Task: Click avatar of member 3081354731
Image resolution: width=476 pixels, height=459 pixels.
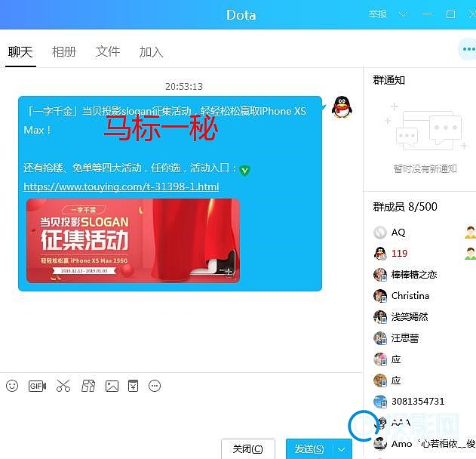Action: click(x=380, y=402)
